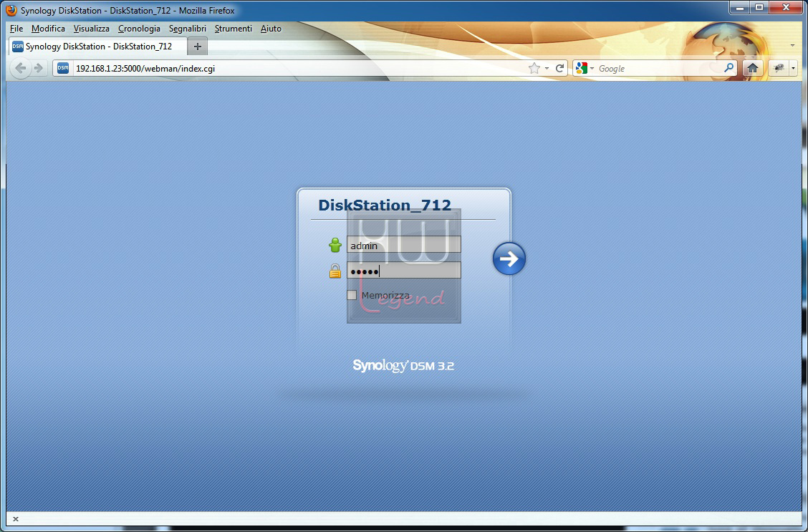Open the Visualizza menu
This screenshot has width=808, height=532.
[91, 29]
